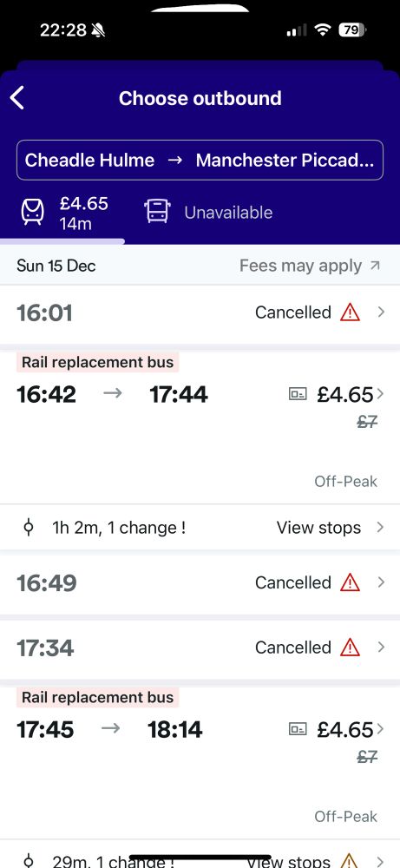Edit Cheadle Hulme to Manchester Piccadilly route field

pos(200,160)
